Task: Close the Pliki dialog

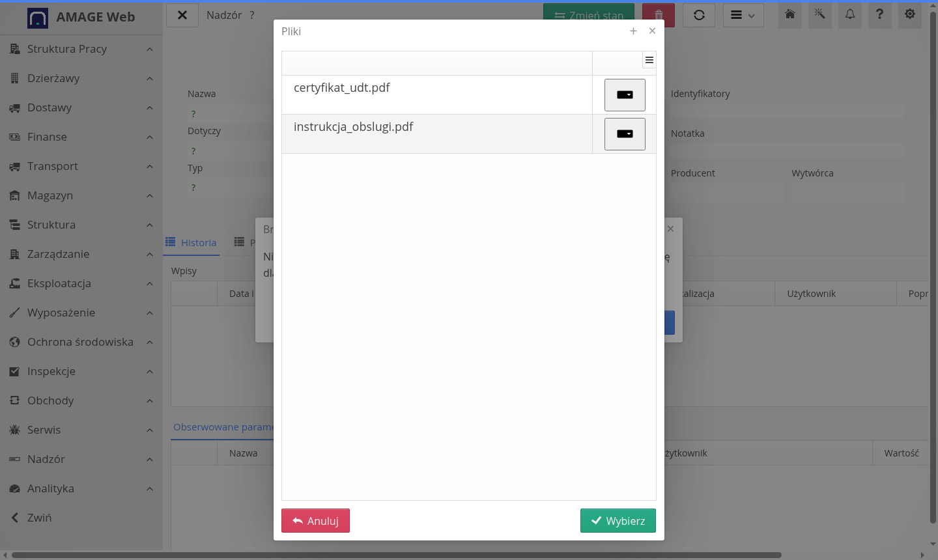Action: [652, 31]
